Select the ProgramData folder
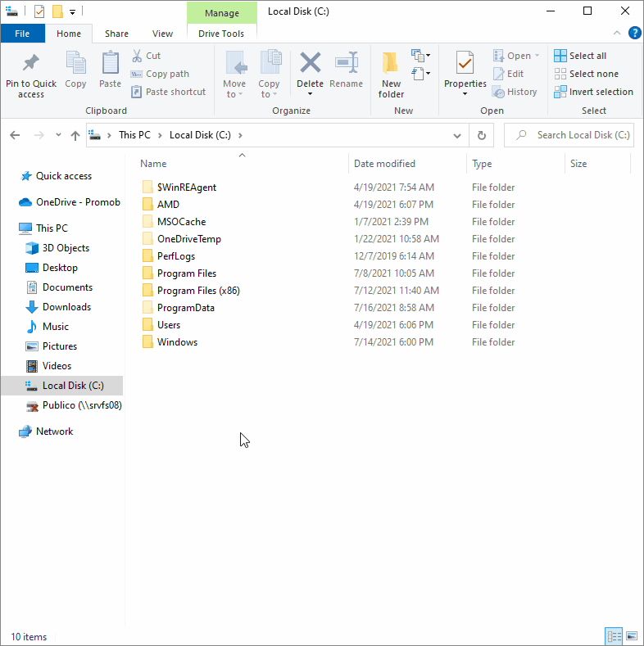The width and height of the screenshot is (644, 646). pyautogui.click(x=185, y=308)
